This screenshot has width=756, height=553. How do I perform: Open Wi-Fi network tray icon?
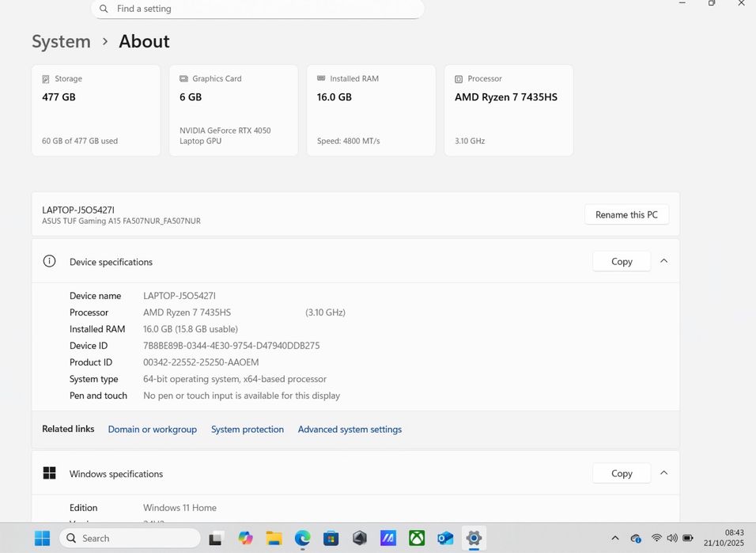coord(656,537)
